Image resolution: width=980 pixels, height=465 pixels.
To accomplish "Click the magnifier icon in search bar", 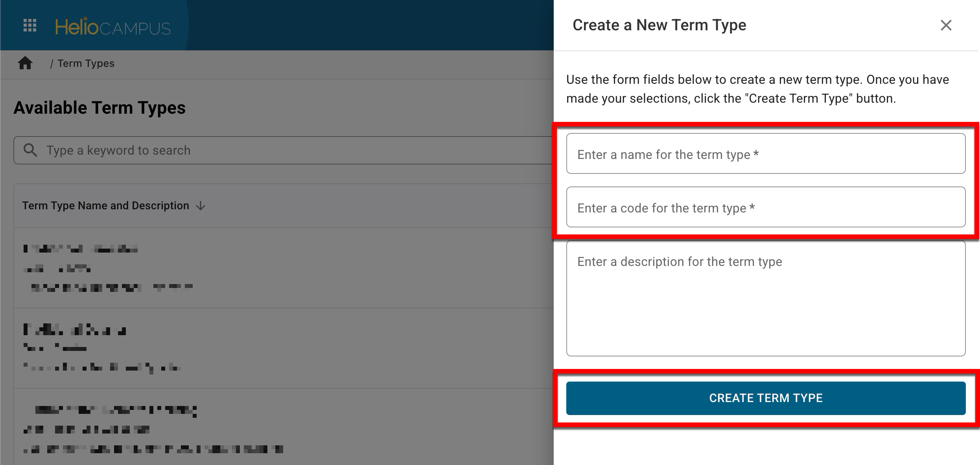I will [x=30, y=150].
